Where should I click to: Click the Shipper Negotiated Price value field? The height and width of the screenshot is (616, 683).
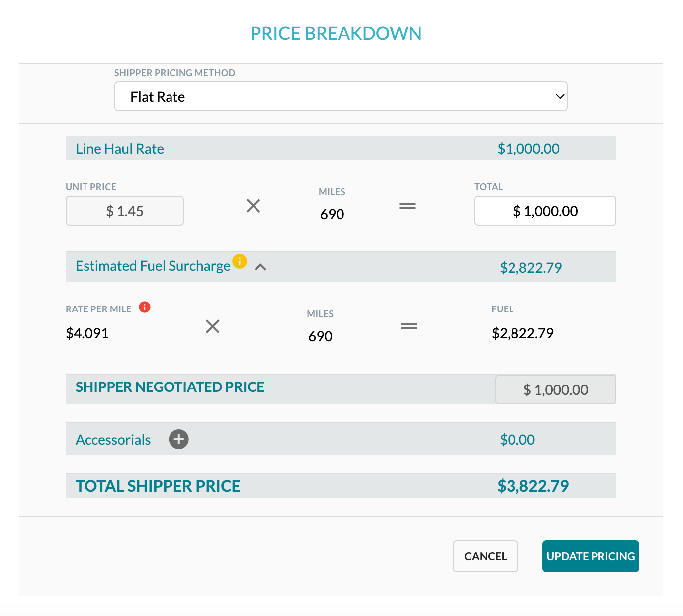coord(555,389)
